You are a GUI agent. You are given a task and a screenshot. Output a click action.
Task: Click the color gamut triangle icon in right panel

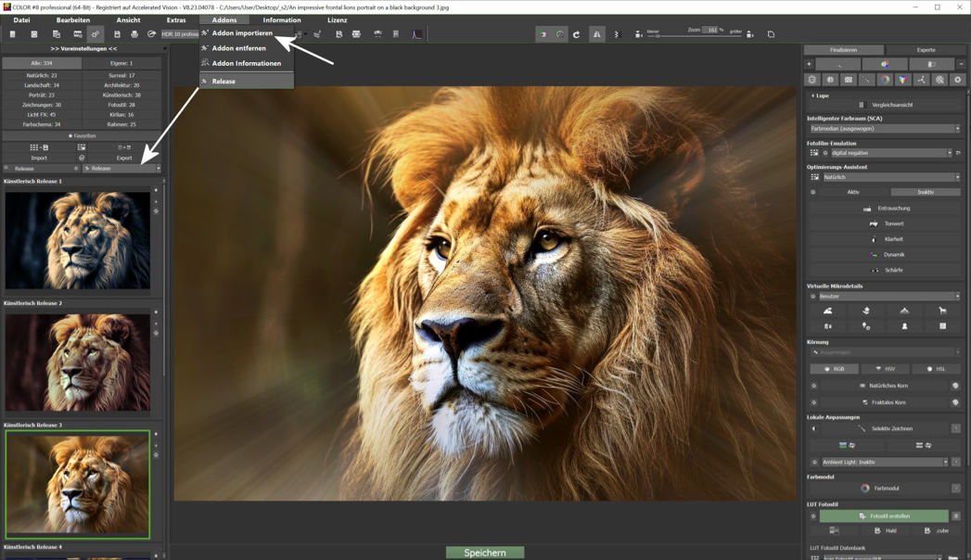click(x=903, y=80)
